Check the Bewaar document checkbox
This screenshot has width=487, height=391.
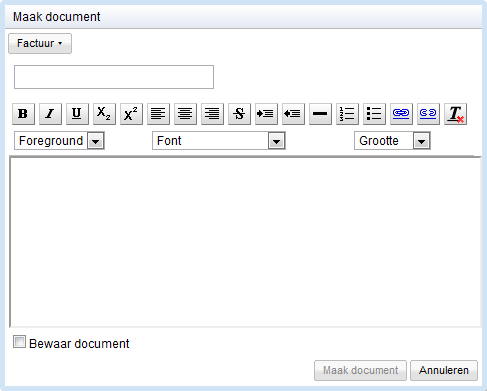[19, 342]
